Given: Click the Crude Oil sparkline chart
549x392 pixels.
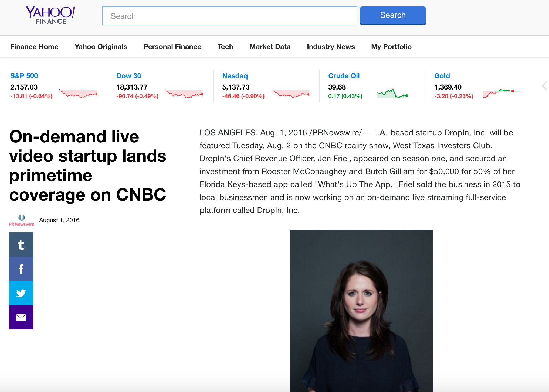Looking at the screenshot, I should [396, 94].
